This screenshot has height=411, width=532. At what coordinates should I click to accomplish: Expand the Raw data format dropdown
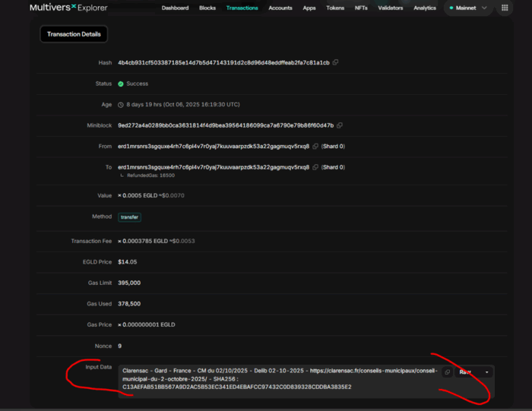click(x=474, y=372)
